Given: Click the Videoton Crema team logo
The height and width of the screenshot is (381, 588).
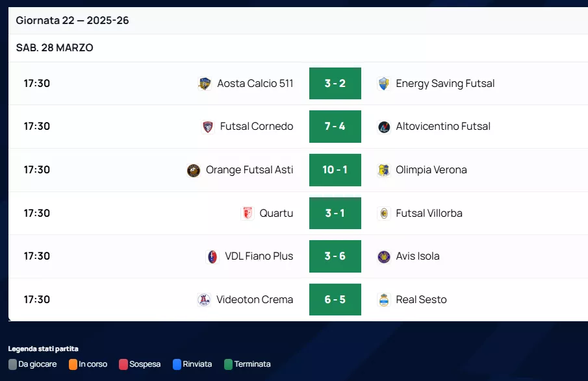Looking at the screenshot, I should pyautogui.click(x=204, y=300).
